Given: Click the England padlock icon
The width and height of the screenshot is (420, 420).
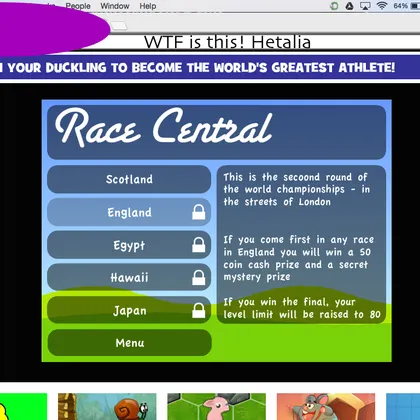Looking at the screenshot, I should tap(199, 212).
